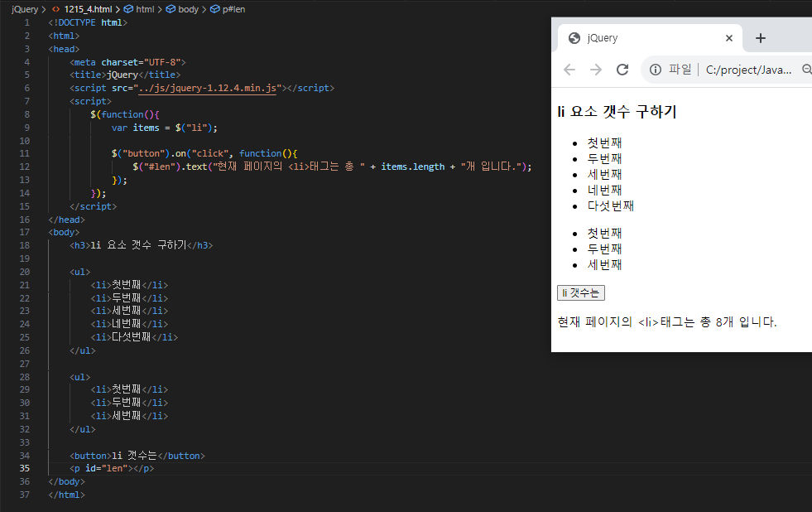
Task: Click the cube icon before p#len
Action: 215,9
